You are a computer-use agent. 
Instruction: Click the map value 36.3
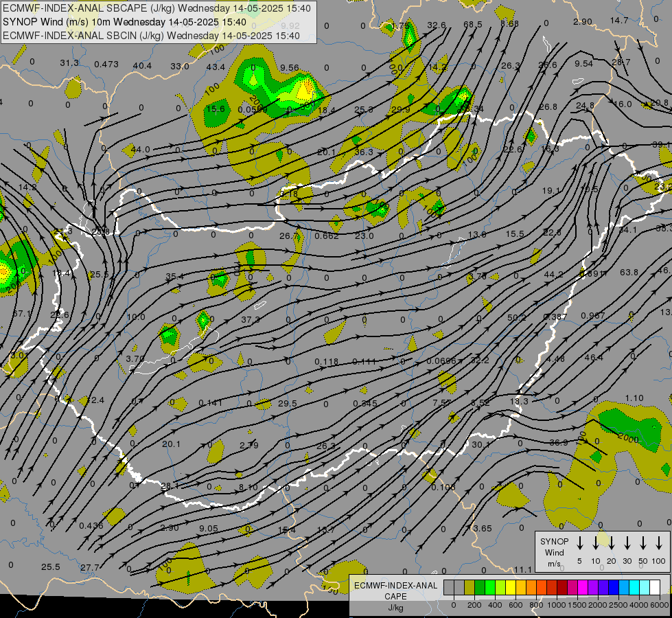point(363,152)
